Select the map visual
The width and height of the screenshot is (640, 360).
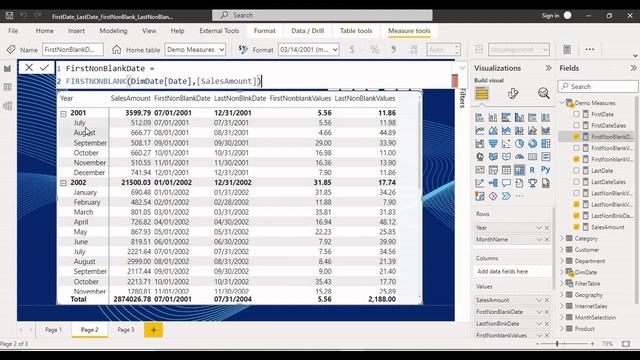(480, 157)
